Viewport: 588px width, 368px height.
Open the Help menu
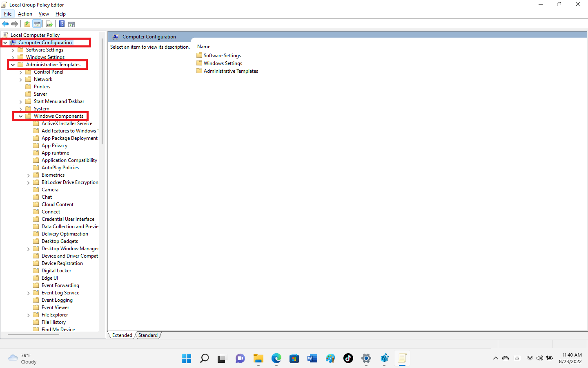click(x=60, y=14)
